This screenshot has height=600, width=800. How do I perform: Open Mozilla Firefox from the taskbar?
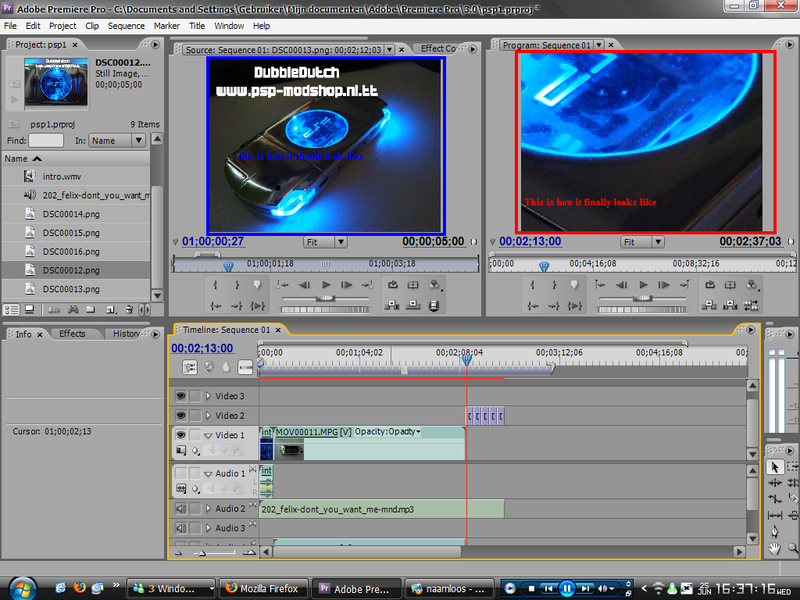[263, 588]
